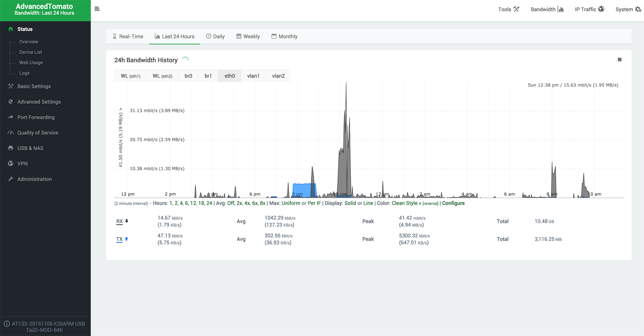Select the vlan1 interface tab

[253, 76]
